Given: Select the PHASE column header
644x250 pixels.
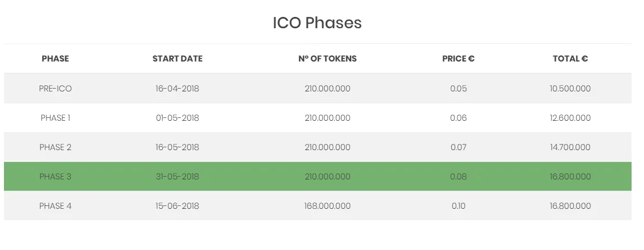Looking at the screenshot, I should point(55,59).
